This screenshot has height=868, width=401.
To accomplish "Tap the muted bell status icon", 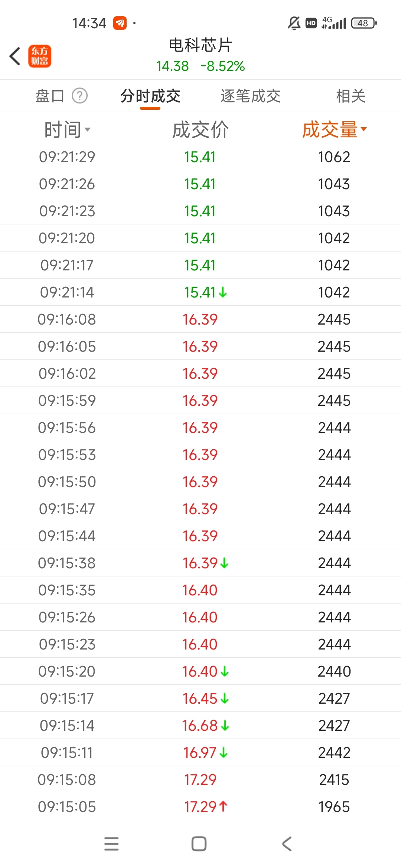I will pyautogui.click(x=294, y=23).
